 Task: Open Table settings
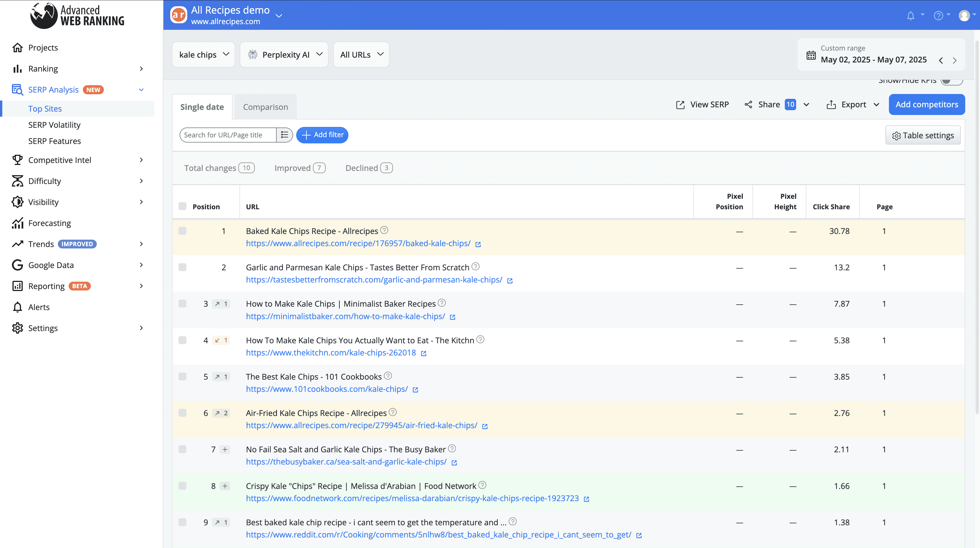[923, 135]
